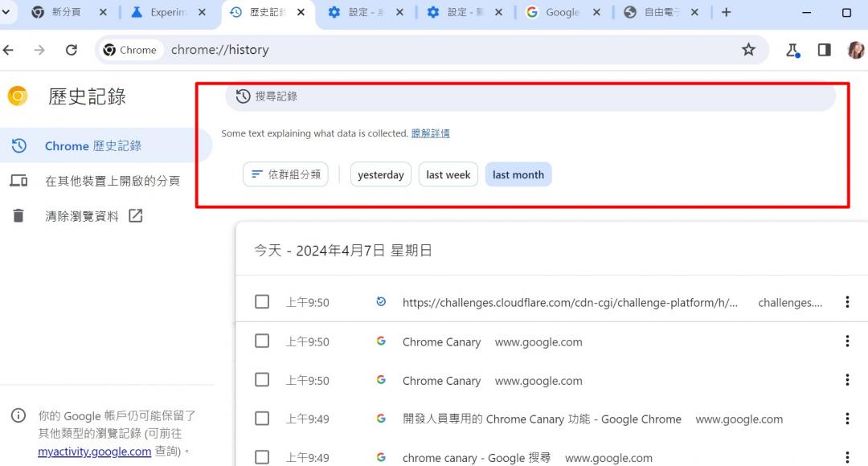Open the profile avatar menu
Image resolution: width=868 pixels, height=466 pixels.
click(856, 51)
